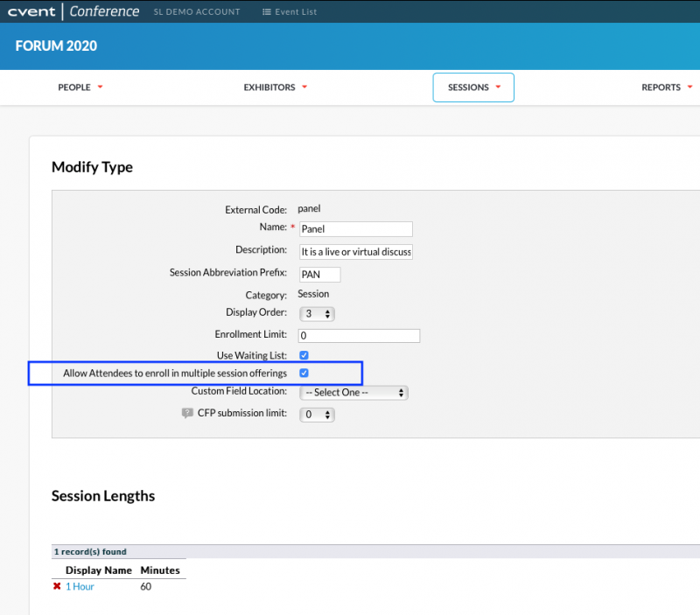Viewport: 700px width, 615px height.
Task: Open the CFP submission limit dropdown
Action: coord(317,415)
